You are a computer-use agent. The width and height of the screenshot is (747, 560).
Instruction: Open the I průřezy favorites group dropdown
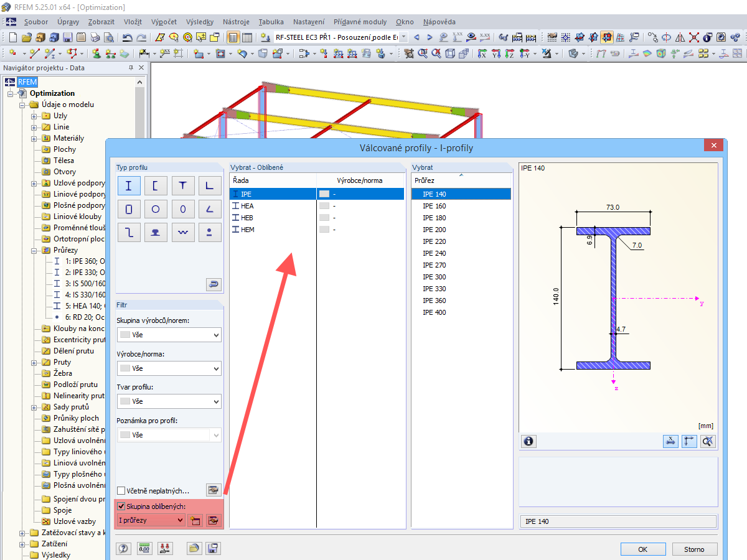pyautogui.click(x=151, y=520)
